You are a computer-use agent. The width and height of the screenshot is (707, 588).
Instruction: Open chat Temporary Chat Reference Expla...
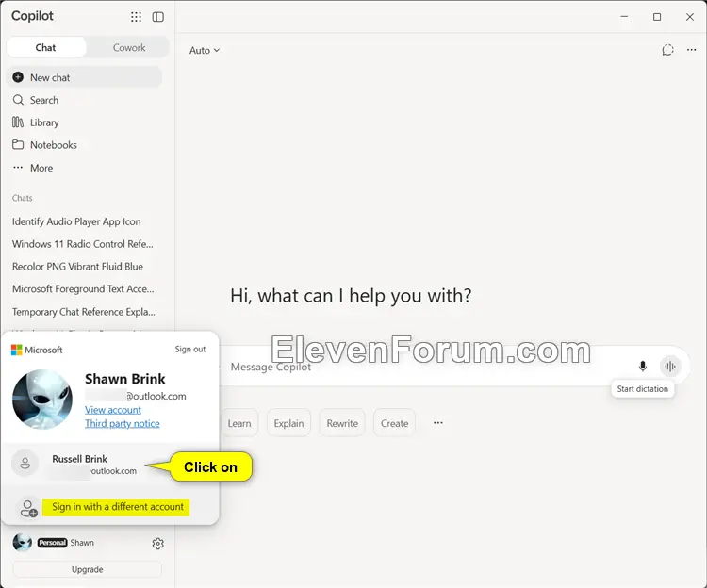click(x=83, y=312)
